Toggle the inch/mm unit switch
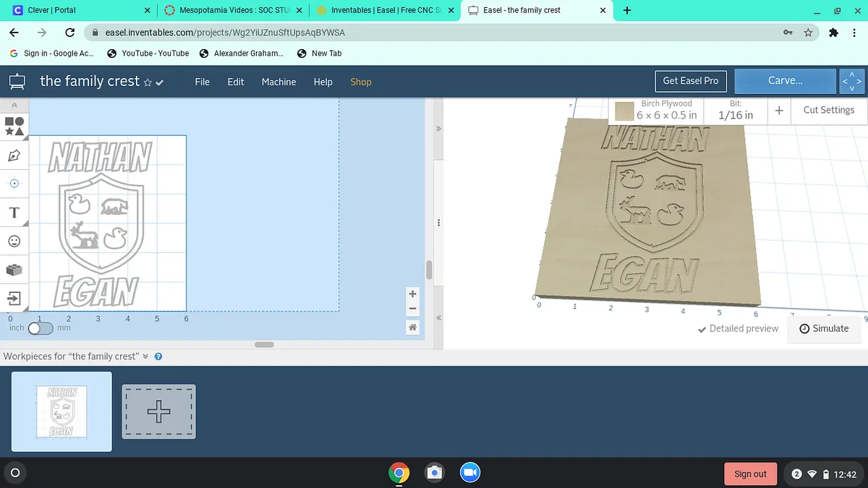The width and height of the screenshot is (868, 488). [x=41, y=328]
